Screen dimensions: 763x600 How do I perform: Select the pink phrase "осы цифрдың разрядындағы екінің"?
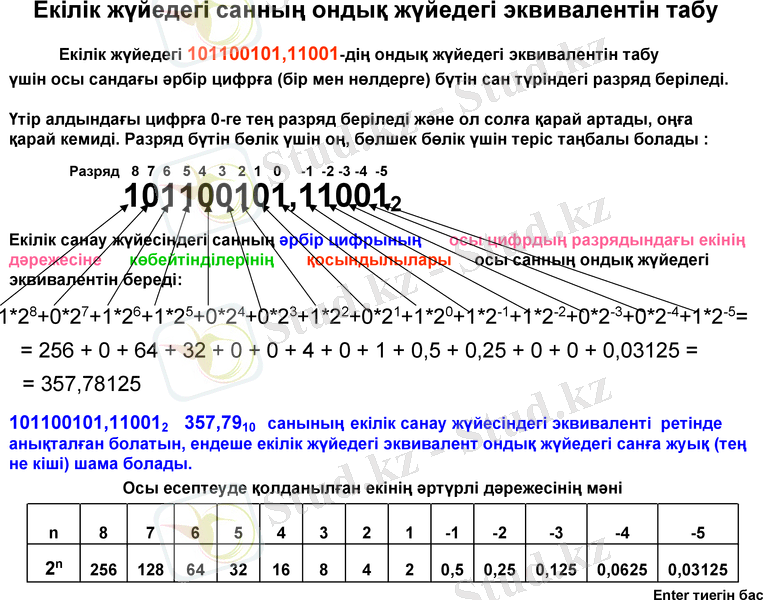(597, 240)
